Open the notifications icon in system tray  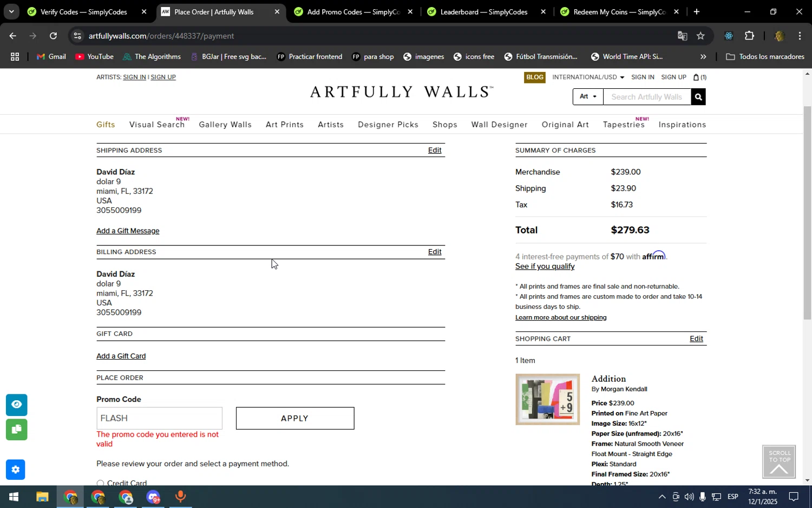point(794,497)
